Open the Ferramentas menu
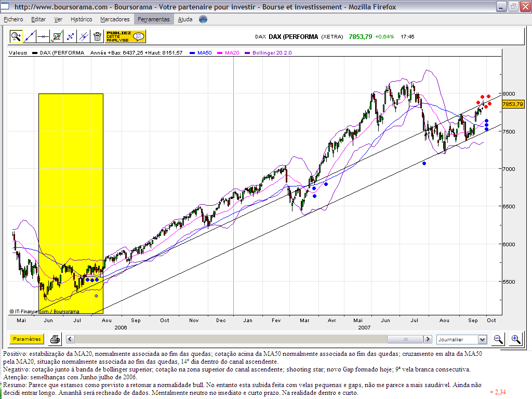Image resolution: width=532 pixels, height=399 pixels. (154, 19)
